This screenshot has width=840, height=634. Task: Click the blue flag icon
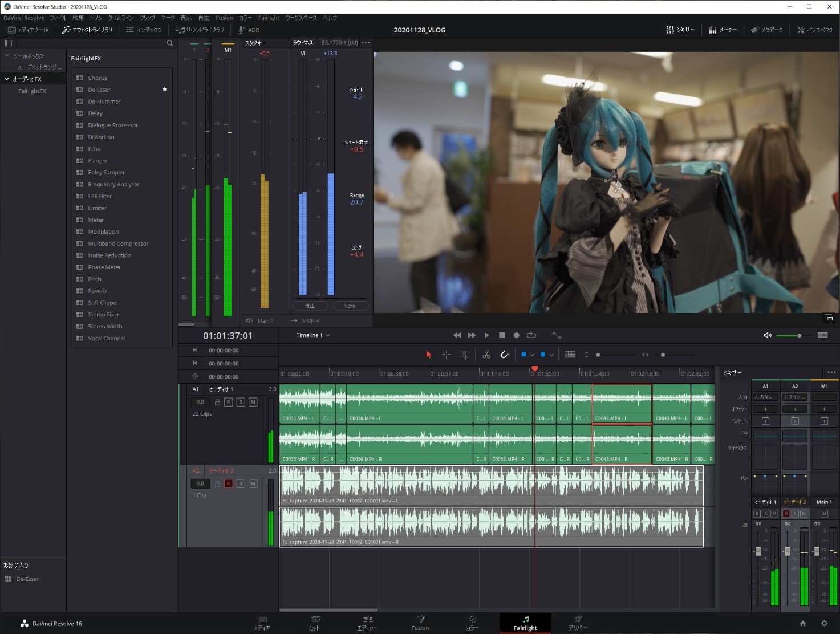(524, 355)
